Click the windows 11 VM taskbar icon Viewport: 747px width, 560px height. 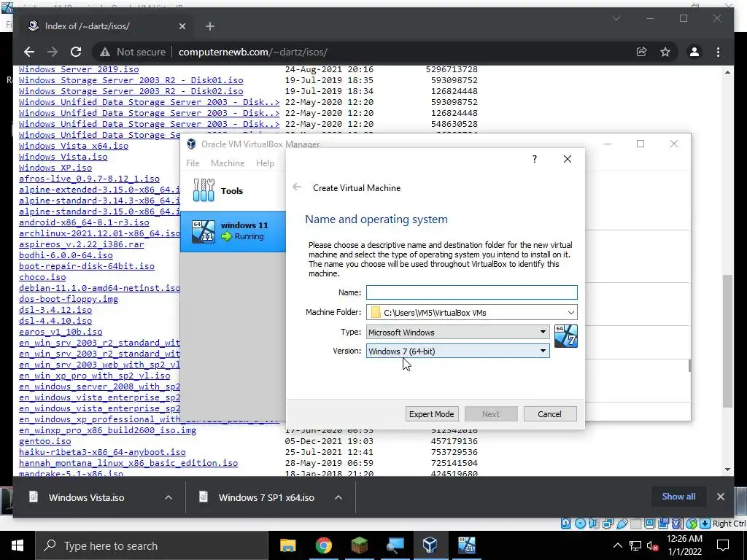click(467, 545)
